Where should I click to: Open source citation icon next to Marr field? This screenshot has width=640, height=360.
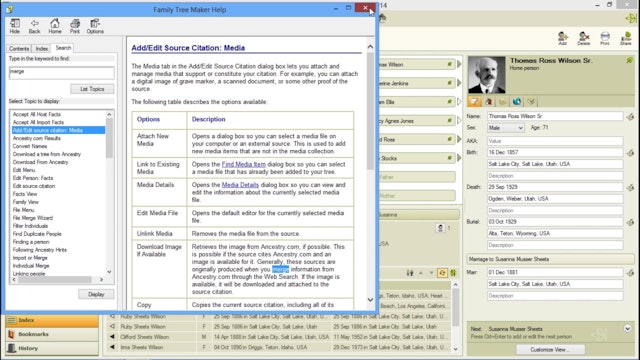(631, 273)
